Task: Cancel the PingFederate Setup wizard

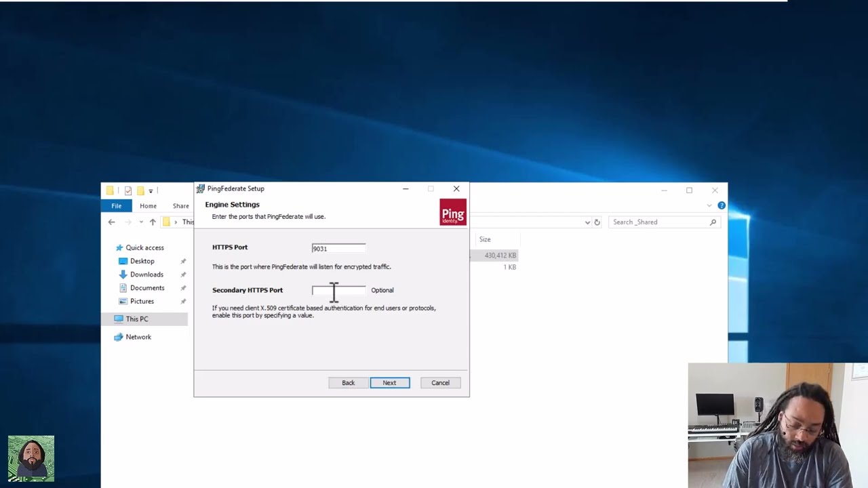Action: [x=440, y=383]
